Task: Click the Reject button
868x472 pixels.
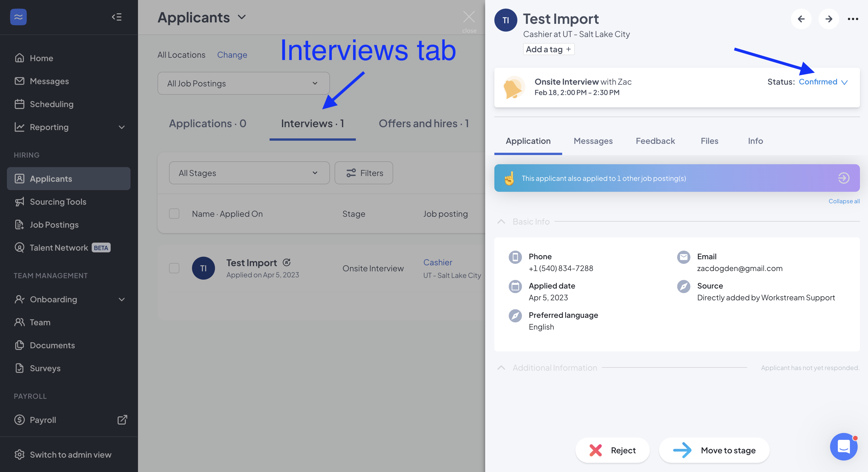Action: [612, 450]
